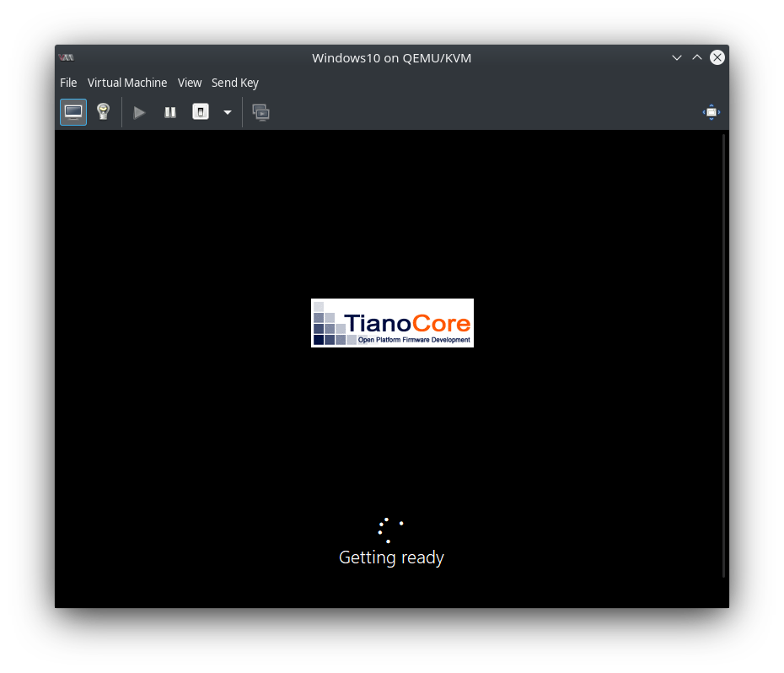The height and width of the screenshot is (673, 784).
Task: Open the shutdown options dropdown arrow
Action: tap(228, 112)
